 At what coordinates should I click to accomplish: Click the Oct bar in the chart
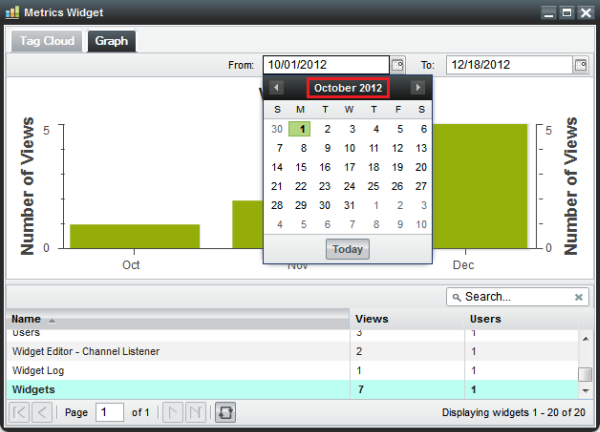pos(135,236)
